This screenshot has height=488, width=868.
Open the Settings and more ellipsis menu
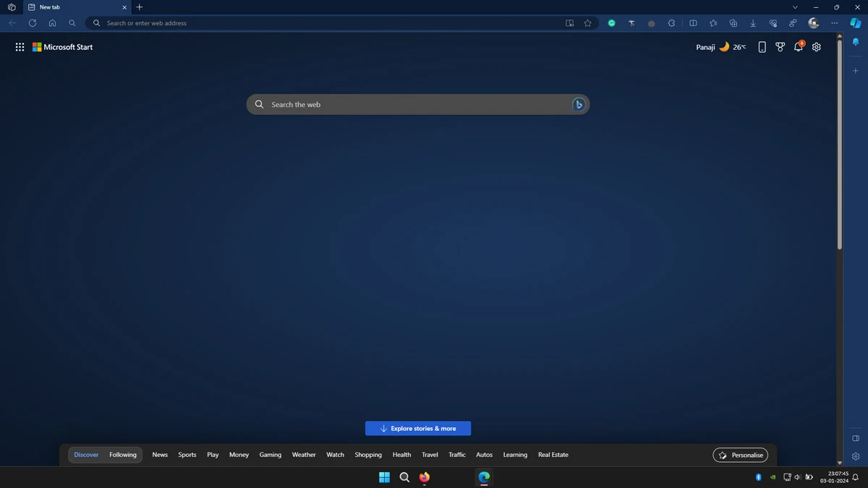[834, 23]
